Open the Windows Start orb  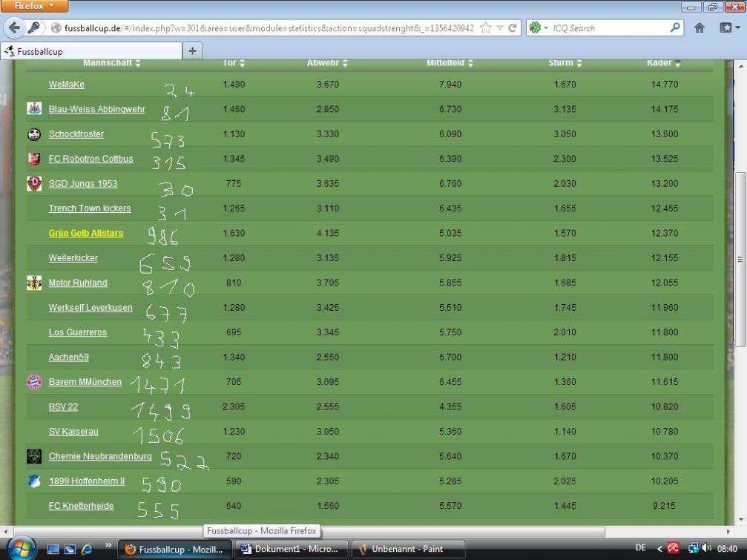(x=21, y=547)
